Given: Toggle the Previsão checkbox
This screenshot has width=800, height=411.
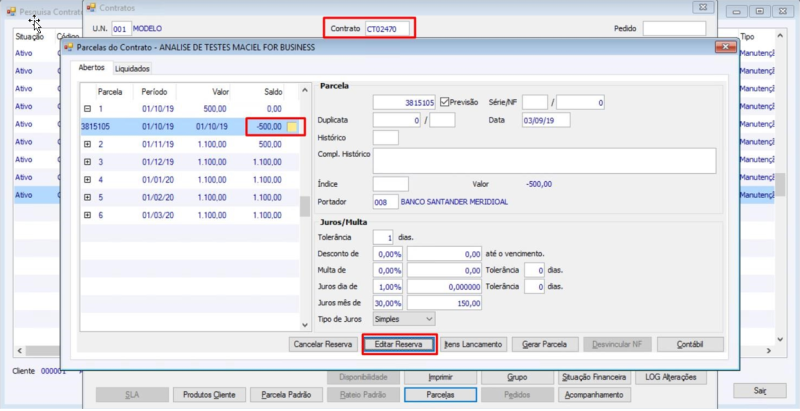Looking at the screenshot, I should 444,102.
